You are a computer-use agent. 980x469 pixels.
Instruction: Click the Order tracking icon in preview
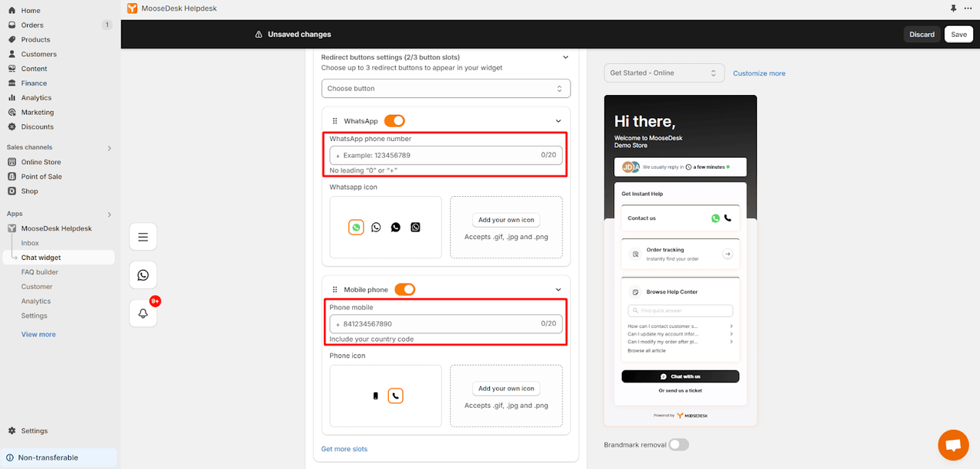coord(635,254)
